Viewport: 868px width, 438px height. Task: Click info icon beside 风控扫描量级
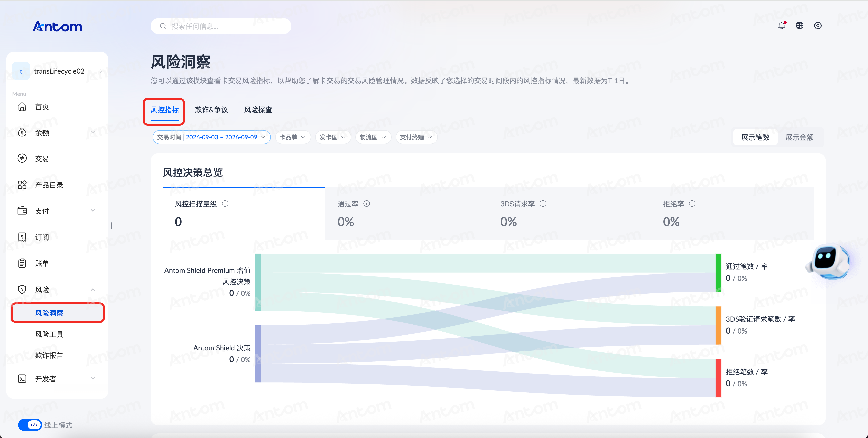225,204
